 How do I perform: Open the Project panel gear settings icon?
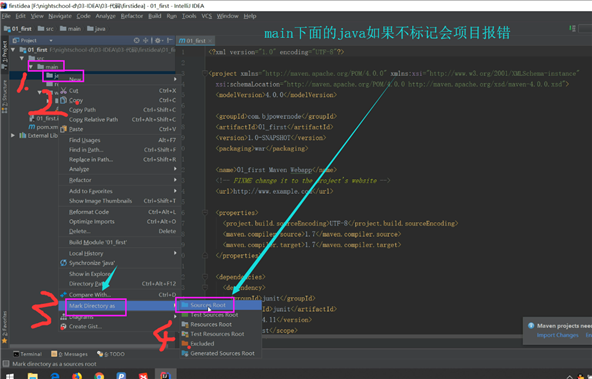[x=158, y=40]
